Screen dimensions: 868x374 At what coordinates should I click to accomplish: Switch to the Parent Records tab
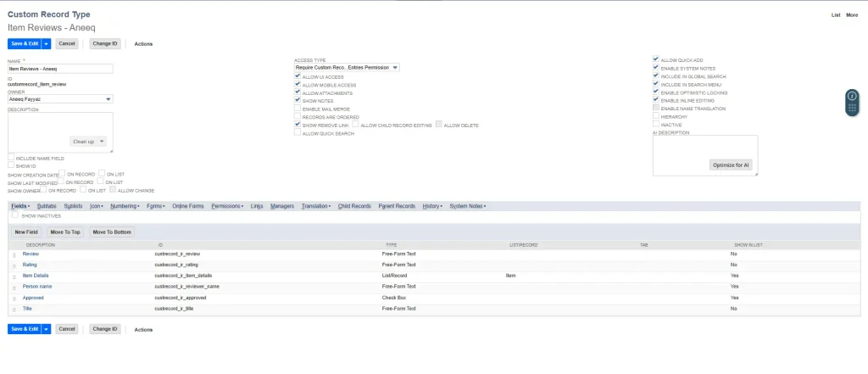click(397, 206)
